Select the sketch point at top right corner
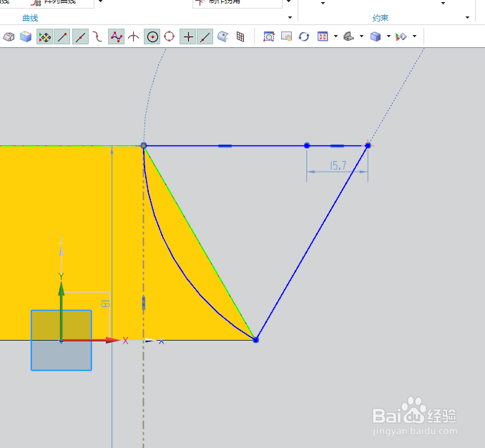 [x=368, y=145]
